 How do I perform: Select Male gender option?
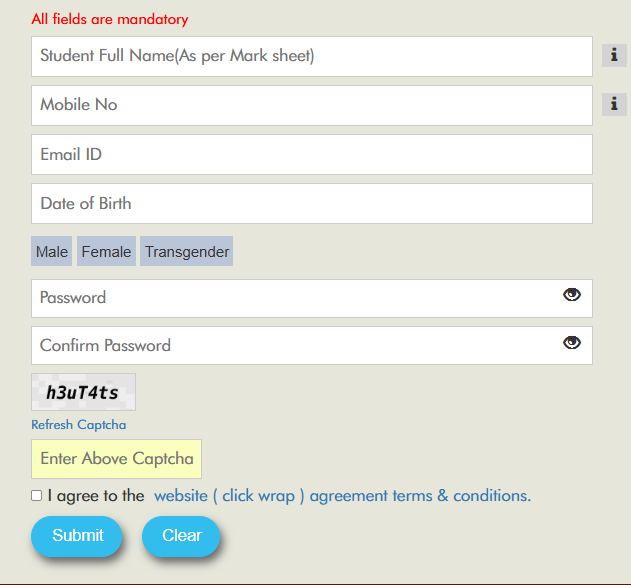(x=52, y=252)
